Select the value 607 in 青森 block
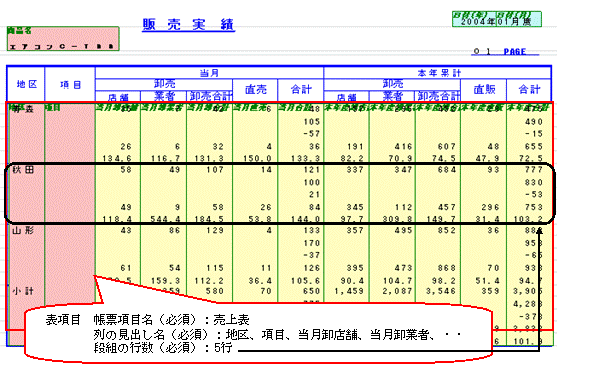 [446, 146]
